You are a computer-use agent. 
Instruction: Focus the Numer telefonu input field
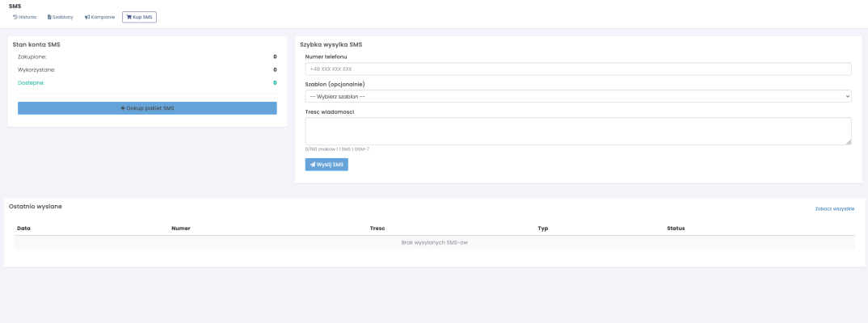578,69
